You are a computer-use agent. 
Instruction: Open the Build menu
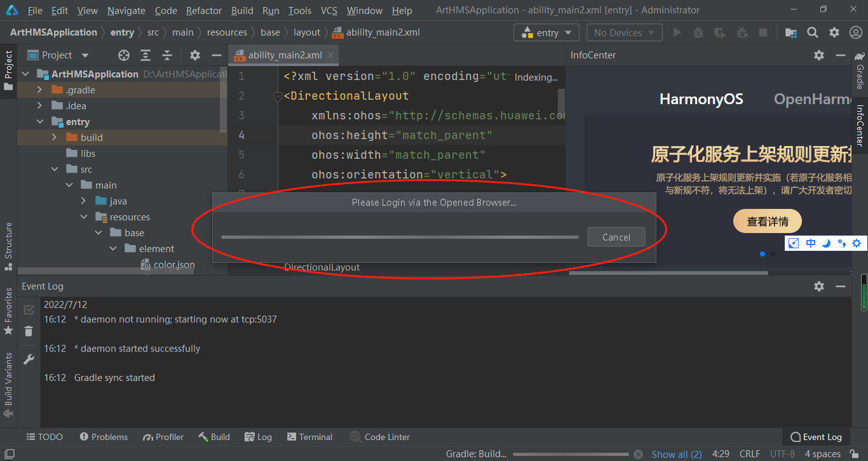[242, 11]
